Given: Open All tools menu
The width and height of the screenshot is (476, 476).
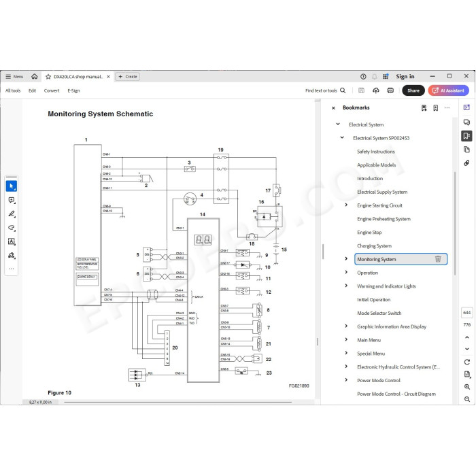Looking at the screenshot, I should (13, 90).
